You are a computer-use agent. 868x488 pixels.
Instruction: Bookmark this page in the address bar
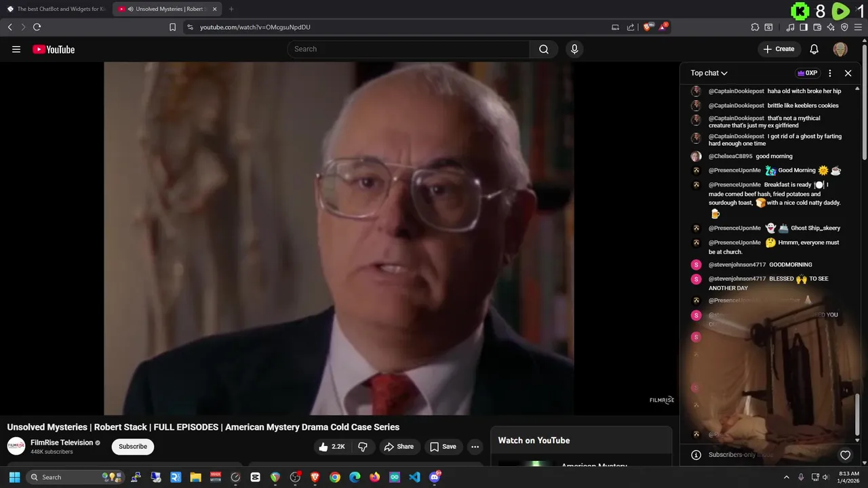click(172, 27)
